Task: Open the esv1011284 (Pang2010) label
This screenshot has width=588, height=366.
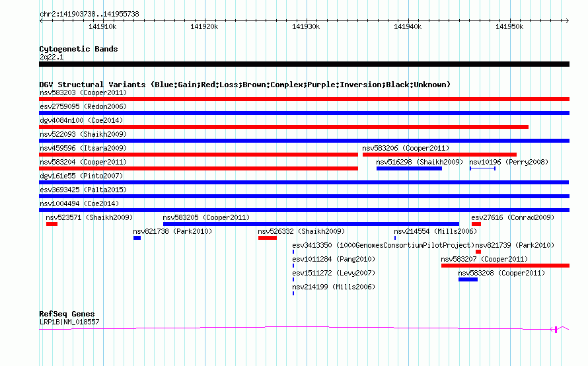Action: (x=334, y=259)
